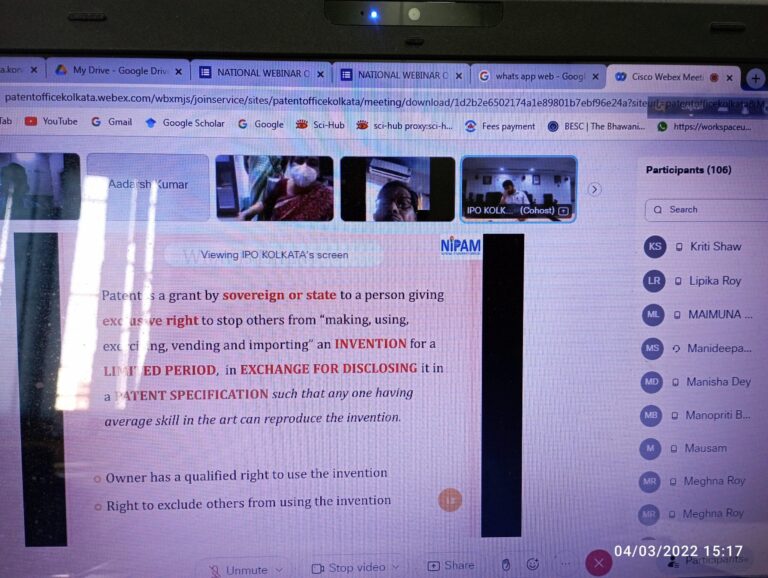The image size is (768, 578).
Task: Switch to the whats app web tab
Action: (533, 76)
